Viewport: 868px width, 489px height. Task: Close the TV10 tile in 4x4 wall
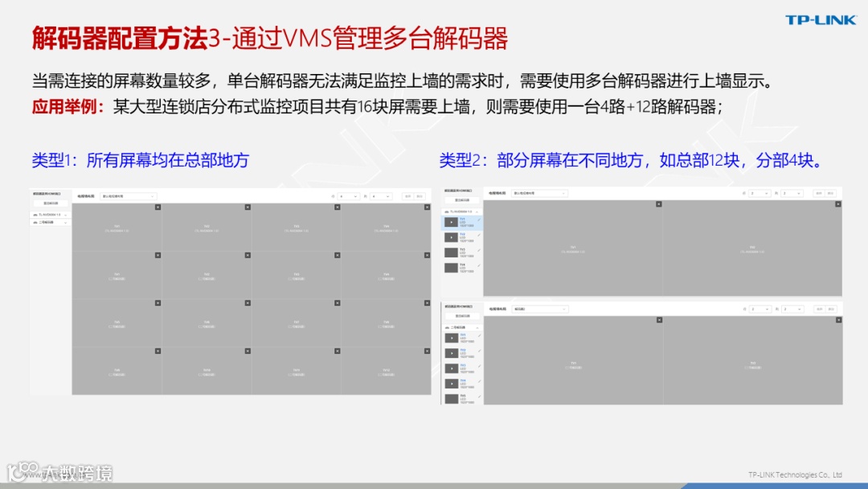(248, 351)
